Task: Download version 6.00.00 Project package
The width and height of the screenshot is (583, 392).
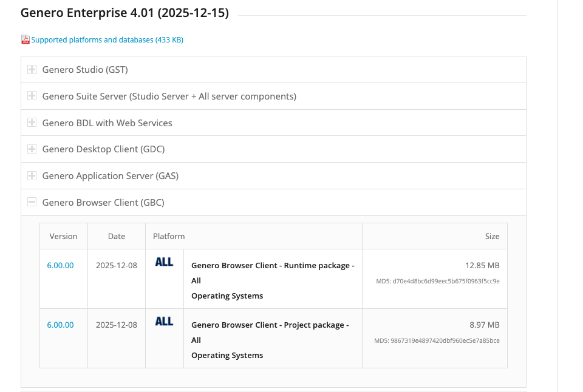Action: [x=60, y=325]
